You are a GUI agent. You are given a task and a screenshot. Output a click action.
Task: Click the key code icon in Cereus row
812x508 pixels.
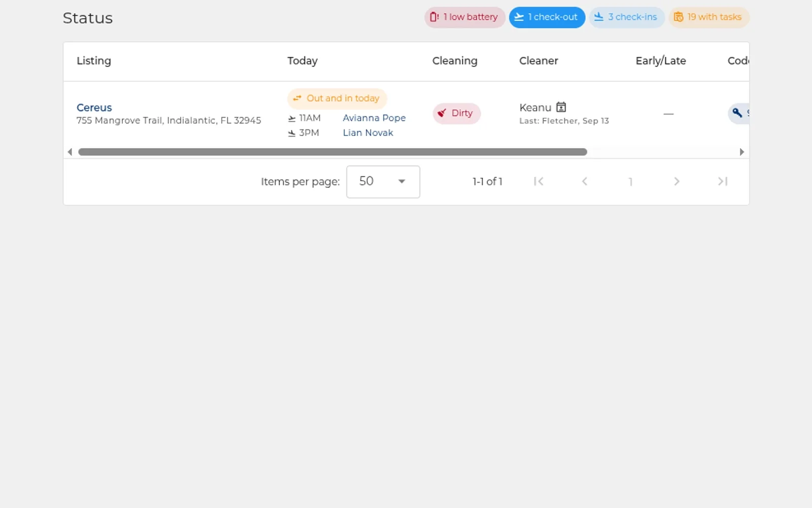point(737,113)
